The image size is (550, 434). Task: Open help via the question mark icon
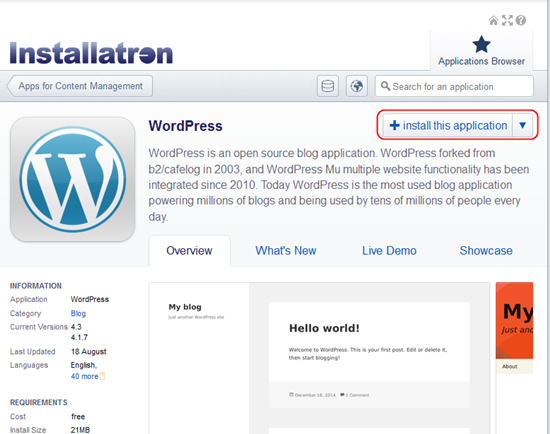pos(521,21)
